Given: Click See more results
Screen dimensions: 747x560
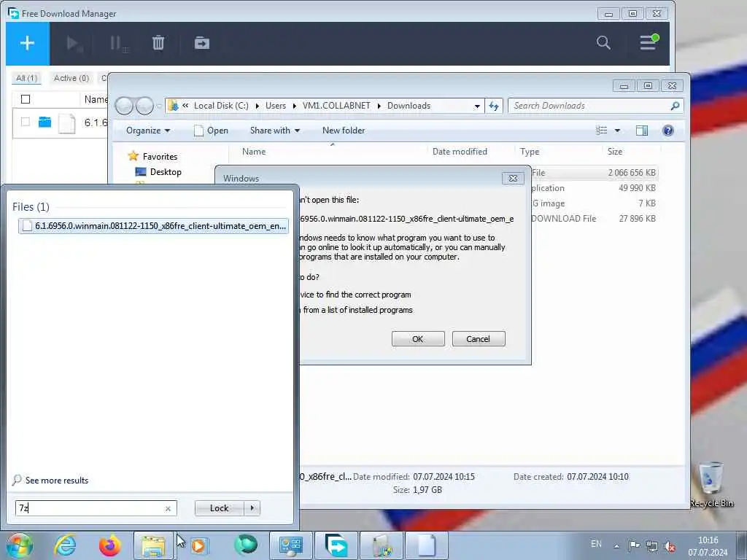Looking at the screenshot, I should pos(51,480).
